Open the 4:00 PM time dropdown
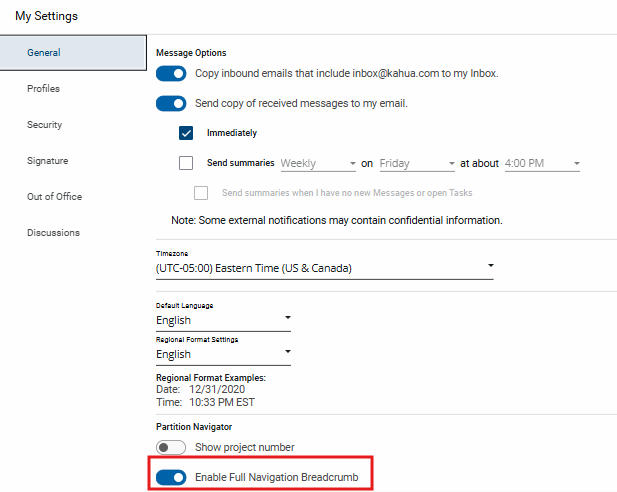The height and width of the screenshot is (492, 617). pos(543,163)
